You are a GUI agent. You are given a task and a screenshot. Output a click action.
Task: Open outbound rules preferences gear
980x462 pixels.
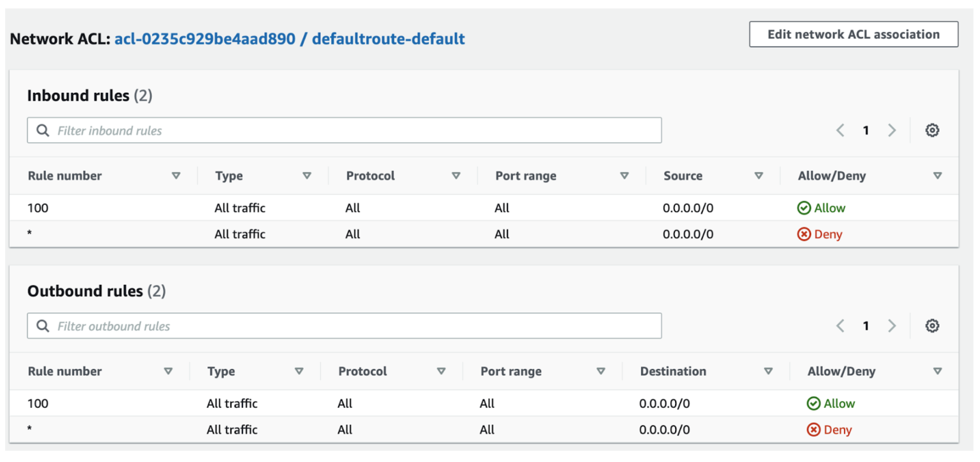coord(932,326)
